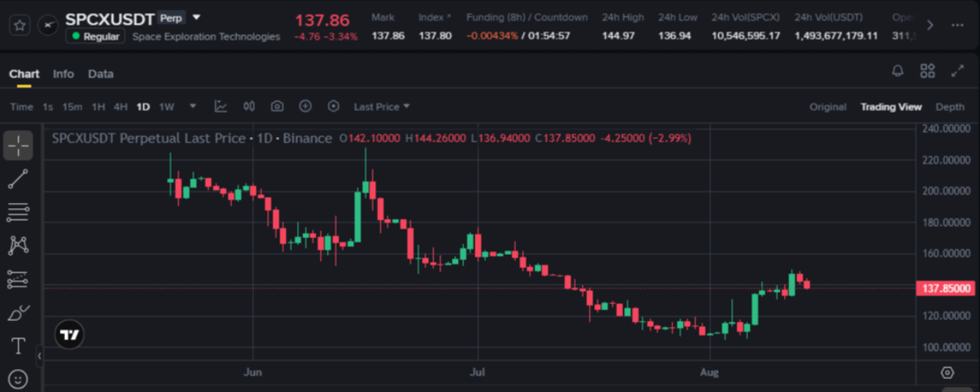Open the Fibonacci retracement tool

pos(18,212)
